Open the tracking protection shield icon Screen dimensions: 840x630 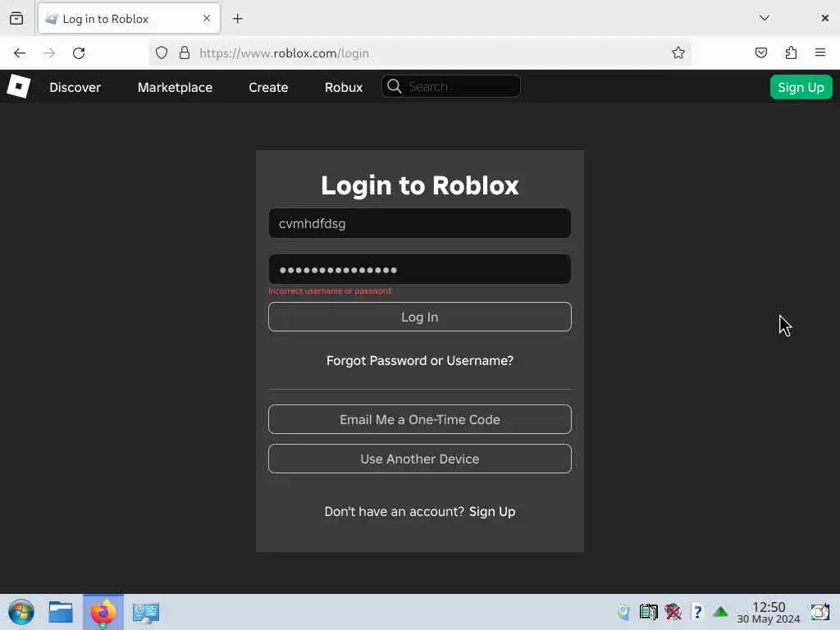point(162,53)
